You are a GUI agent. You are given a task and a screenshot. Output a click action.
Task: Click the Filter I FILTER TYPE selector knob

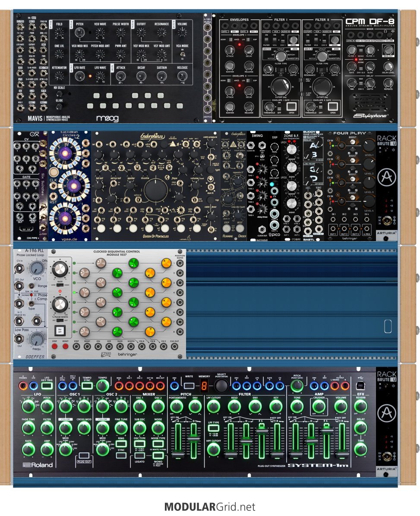point(280,56)
